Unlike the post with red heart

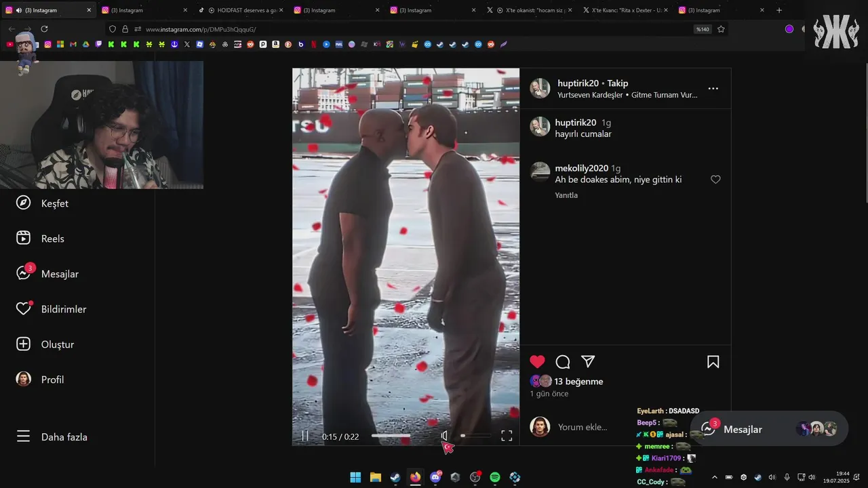[x=537, y=362]
